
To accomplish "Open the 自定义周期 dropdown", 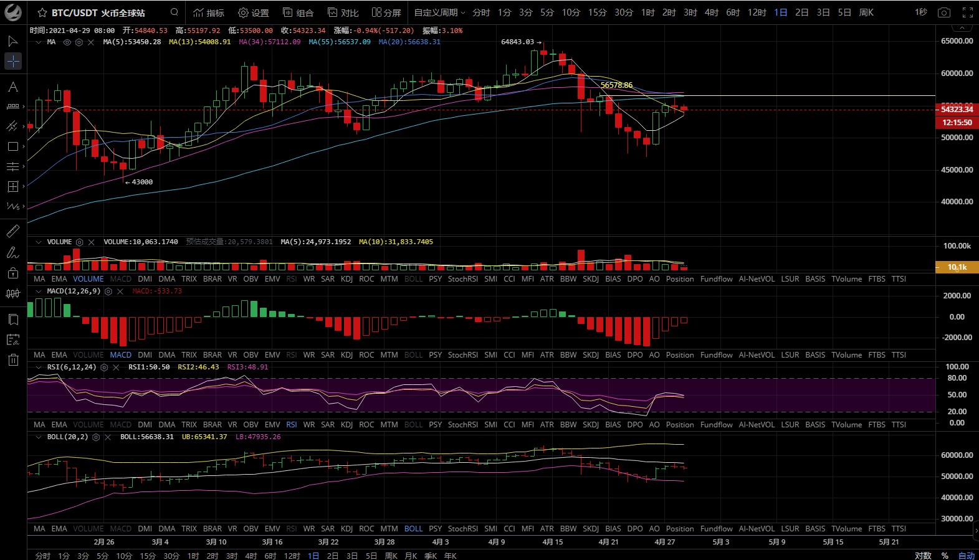I will coord(439,12).
